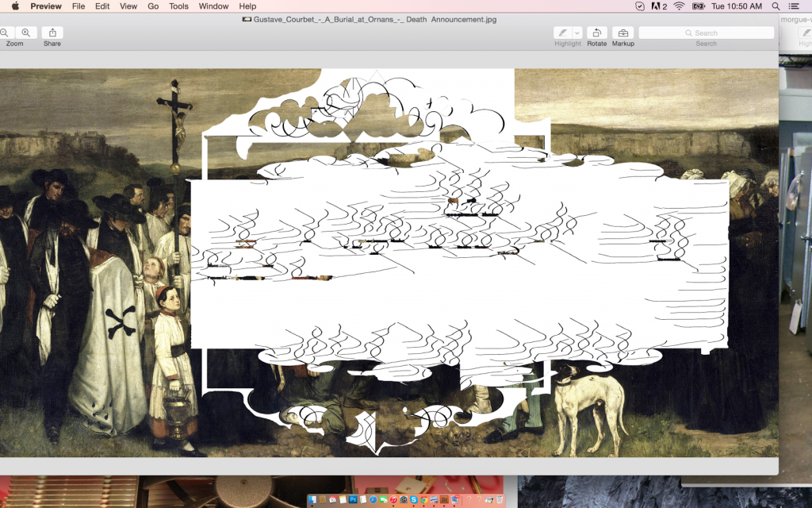Launch Safari from the Dock
The width and height of the screenshot is (812, 508).
[373, 500]
